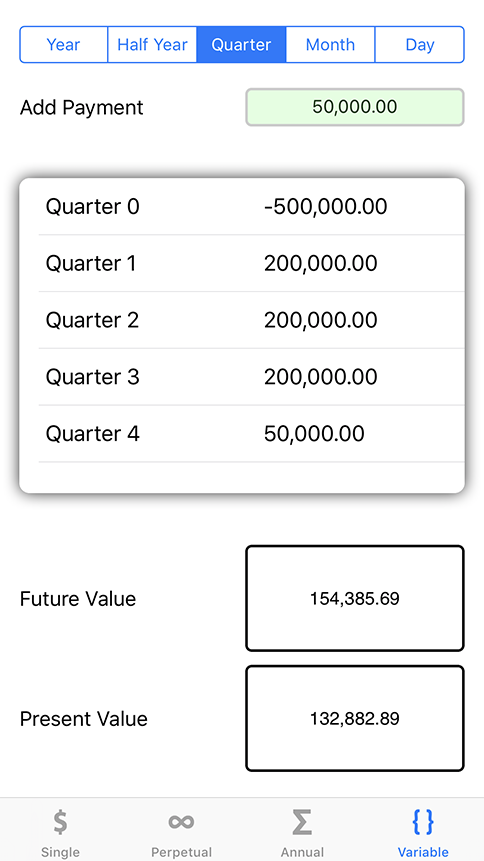The width and height of the screenshot is (484, 861).
Task: Tap the sigma Annual icon
Action: [302, 822]
